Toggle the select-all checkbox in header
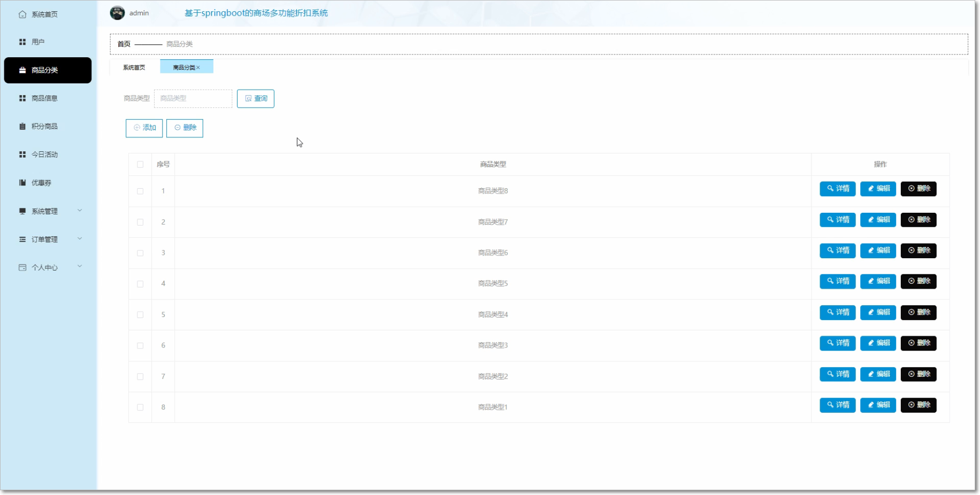The image size is (980, 495). pyautogui.click(x=140, y=165)
